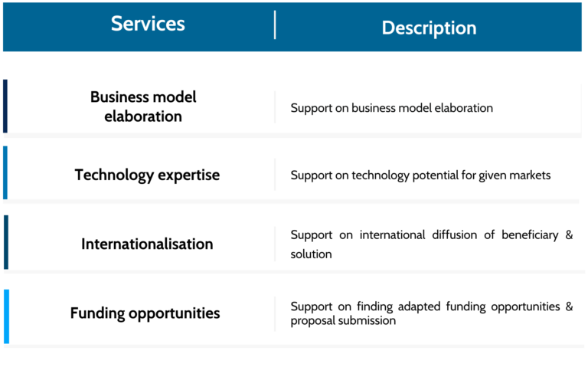Screen dimensions: 588x367
Task: Select the Business model elaboration row title
Action: 143,106
